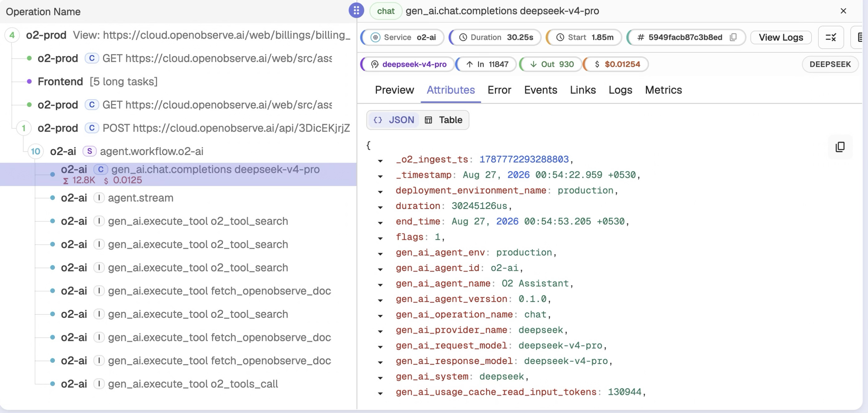Click the gen_ai_agent_version value 0.1.0
Image resolution: width=868 pixels, height=413 pixels.
click(532, 299)
